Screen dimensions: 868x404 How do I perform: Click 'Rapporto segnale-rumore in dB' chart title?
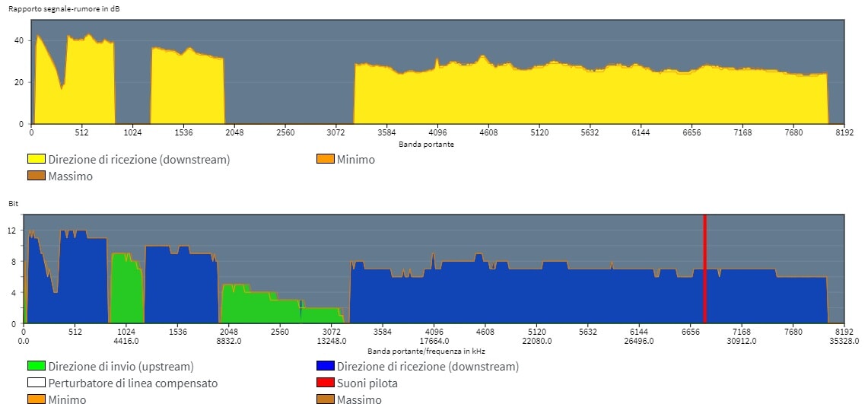[x=64, y=8]
